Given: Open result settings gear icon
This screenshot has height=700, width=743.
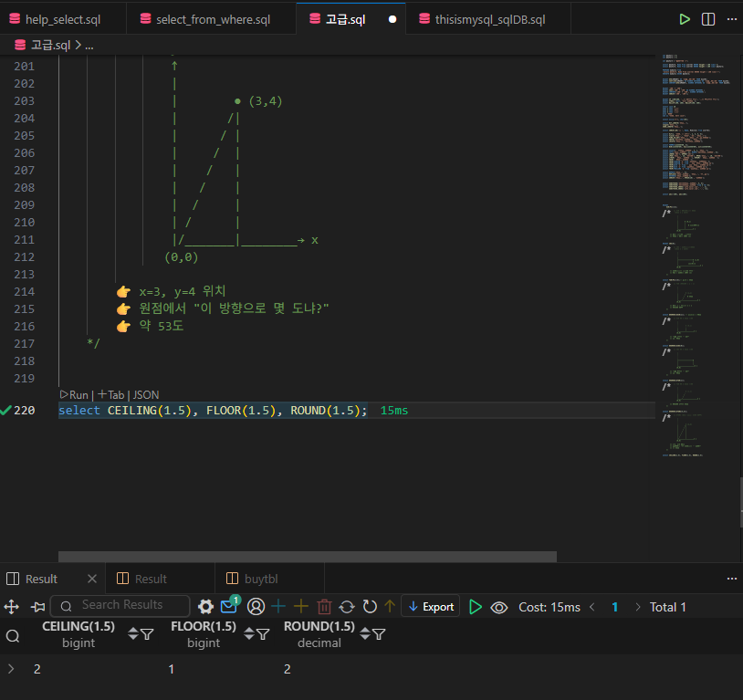Looking at the screenshot, I should 205,607.
